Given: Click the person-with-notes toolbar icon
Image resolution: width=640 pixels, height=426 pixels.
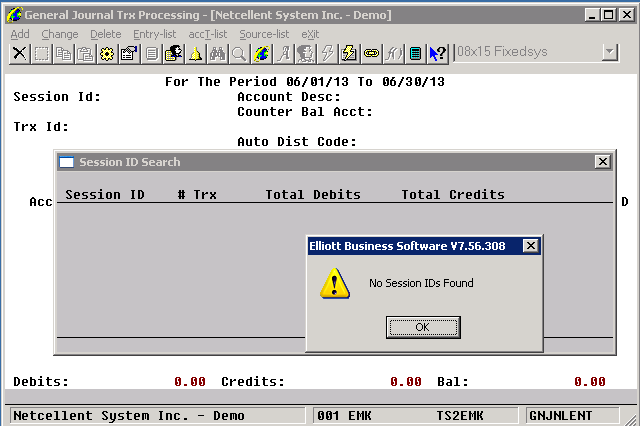Looking at the screenshot, I should pyautogui.click(x=174, y=54).
